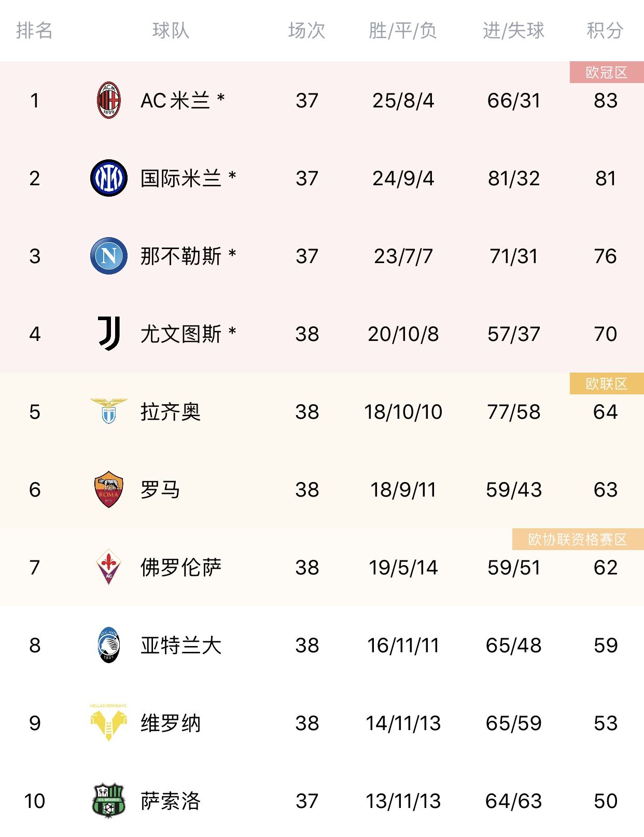Select the Atalanta team logo
This screenshot has height=837, width=644.
pyautogui.click(x=109, y=645)
